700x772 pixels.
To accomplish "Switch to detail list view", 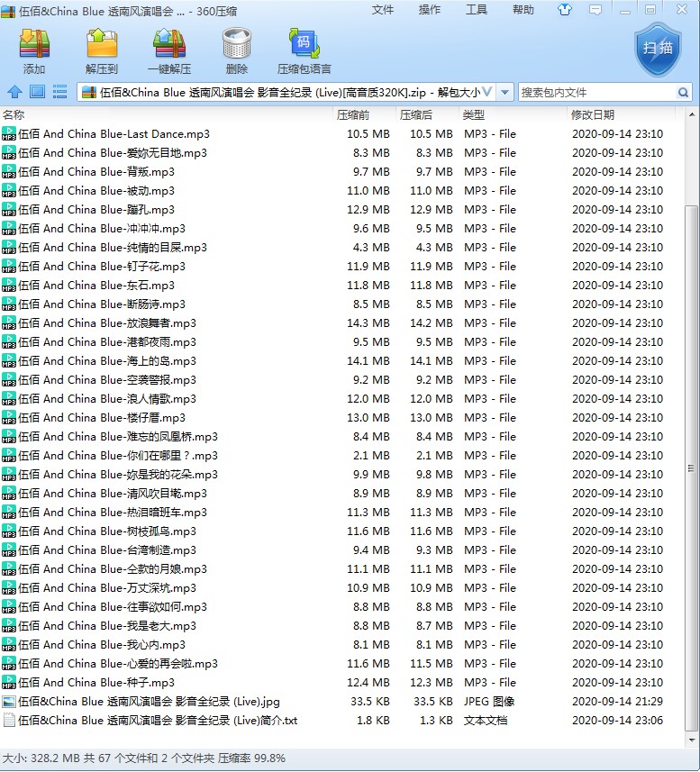I will 59,92.
